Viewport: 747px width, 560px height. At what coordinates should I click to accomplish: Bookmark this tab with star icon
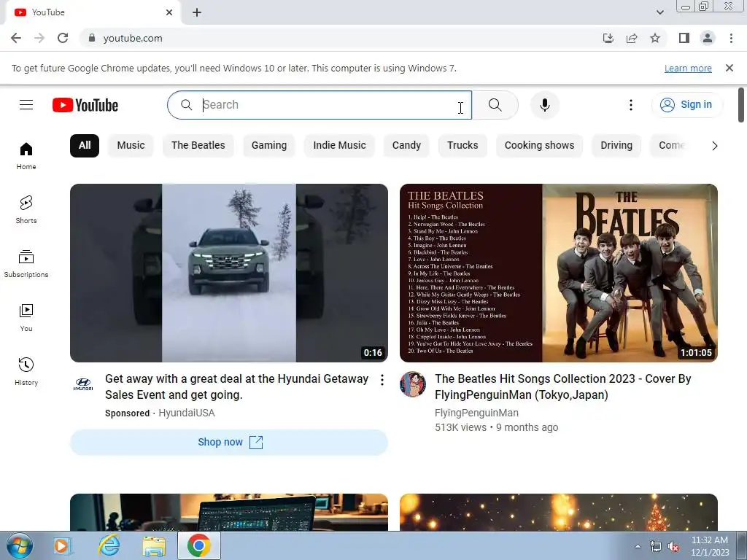coord(655,38)
